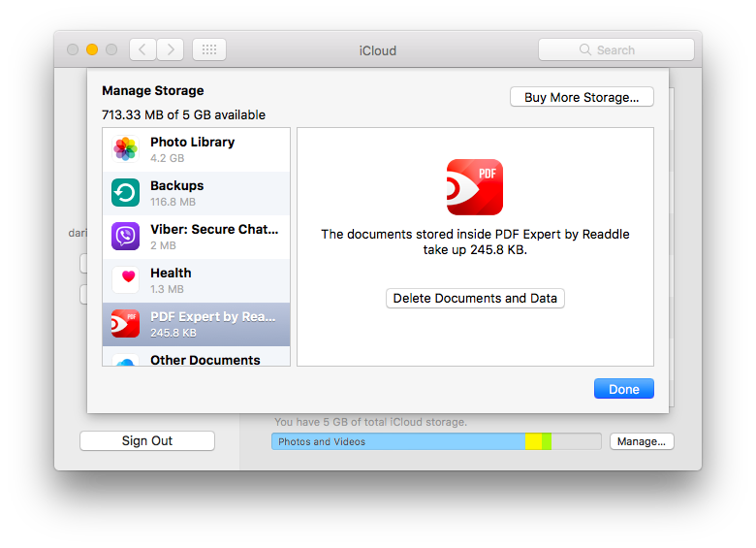The height and width of the screenshot is (548, 756).
Task: Click the green segment of the storage bar
Action: (547, 441)
